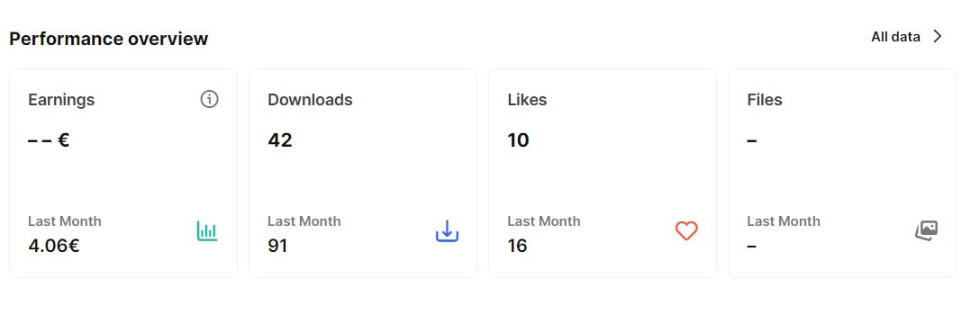Viewport: 980px width, 324px height.
Task: Click the current earnings placeholder with € sign
Action: pyautogui.click(x=49, y=139)
